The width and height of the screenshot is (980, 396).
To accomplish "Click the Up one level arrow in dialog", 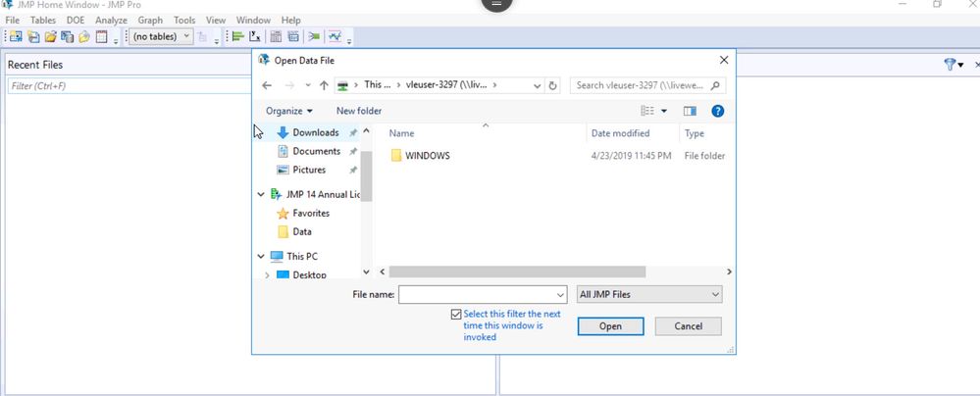I will 324,85.
